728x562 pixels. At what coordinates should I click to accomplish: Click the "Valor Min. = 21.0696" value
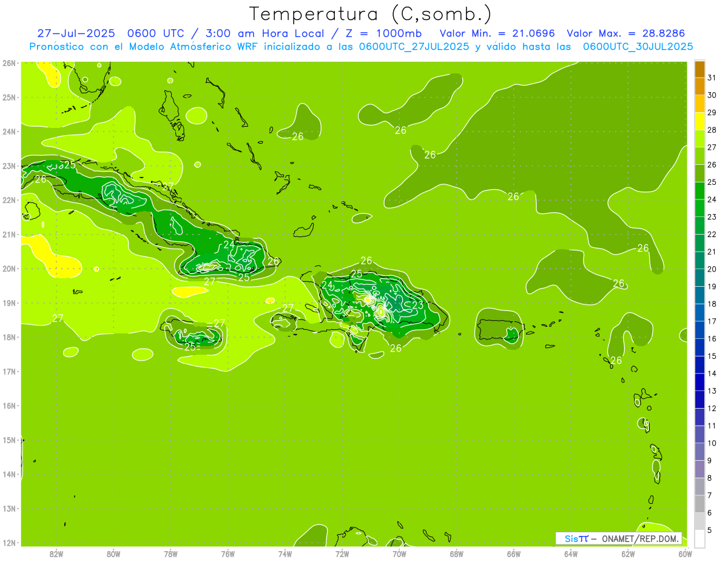[x=497, y=33]
